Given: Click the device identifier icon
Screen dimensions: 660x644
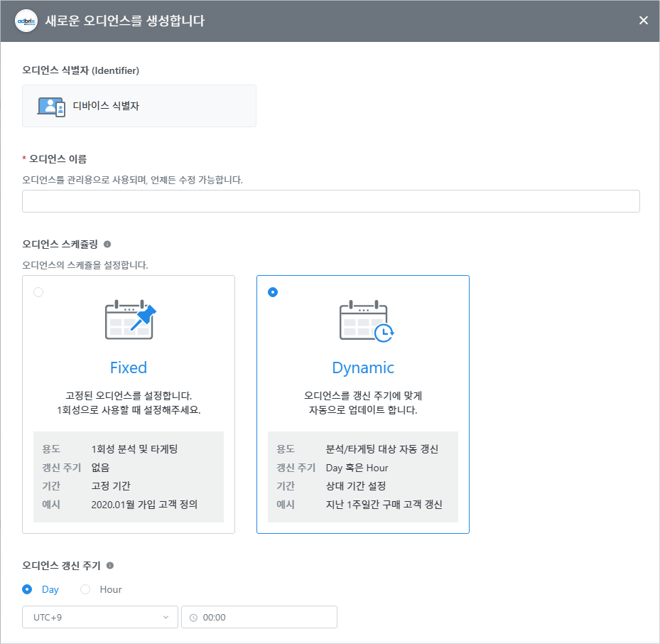Looking at the screenshot, I should click(51, 107).
